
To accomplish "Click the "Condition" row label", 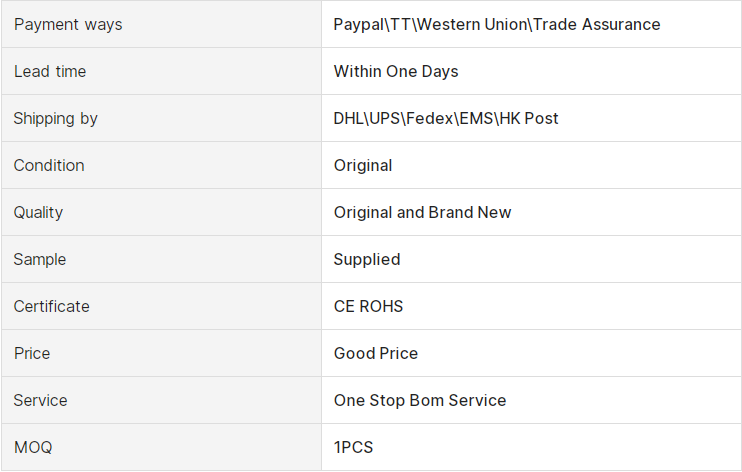I will coord(49,165).
